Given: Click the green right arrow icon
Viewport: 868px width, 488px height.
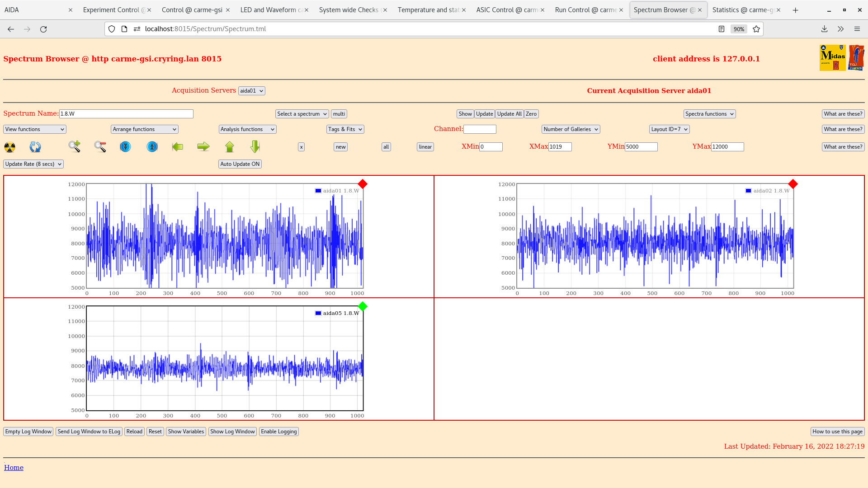Looking at the screenshot, I should 203,146.
